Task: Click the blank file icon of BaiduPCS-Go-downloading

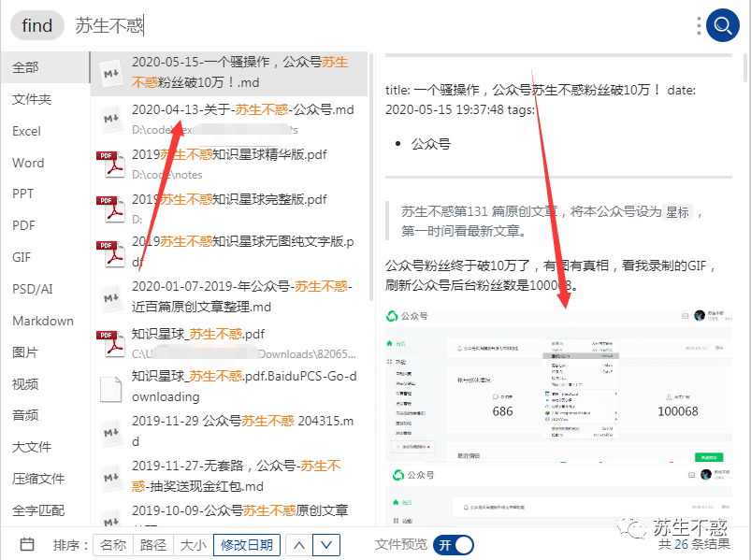Action: point(111,387)
